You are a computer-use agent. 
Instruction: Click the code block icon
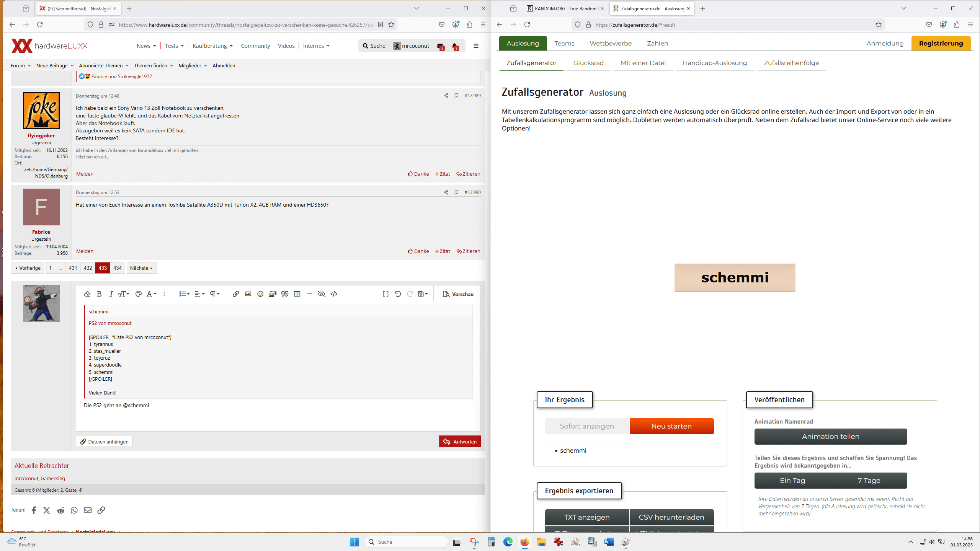click(334, 294)
